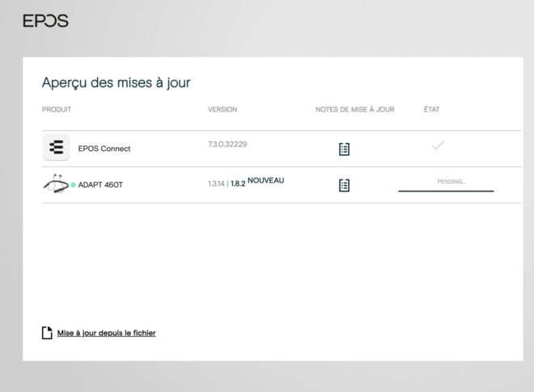Click current version 1.3.14
The image size is (534, 392).
coord(216,183)
